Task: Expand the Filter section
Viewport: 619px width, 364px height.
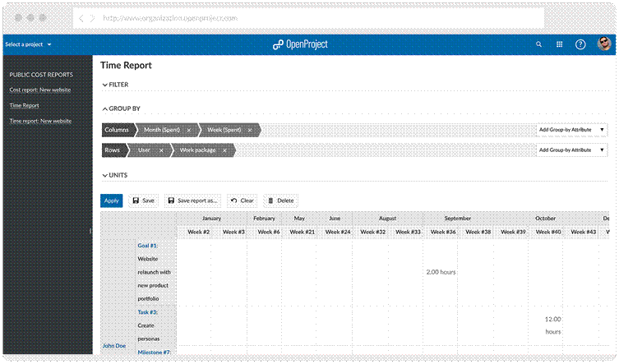Action: [x=114, y=85]
